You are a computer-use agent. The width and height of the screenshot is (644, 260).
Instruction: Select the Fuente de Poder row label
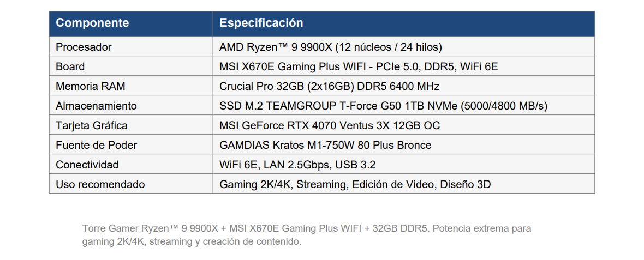[131, 145]
